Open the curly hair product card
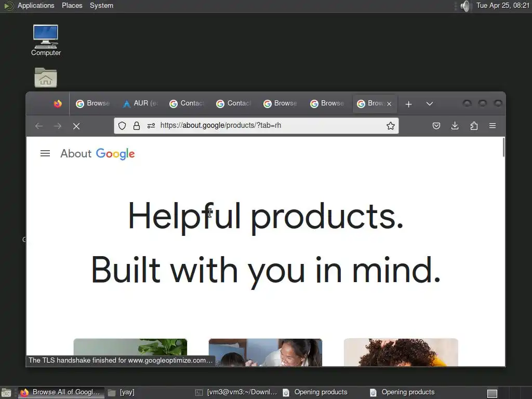 401,352
